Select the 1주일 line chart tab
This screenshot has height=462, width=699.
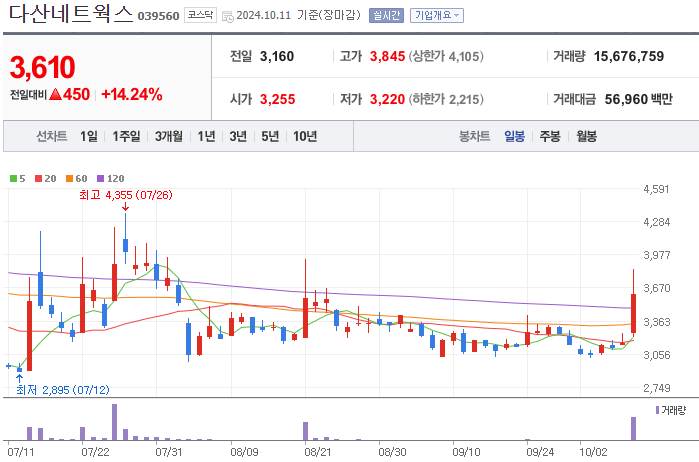[x=126, y=136]
